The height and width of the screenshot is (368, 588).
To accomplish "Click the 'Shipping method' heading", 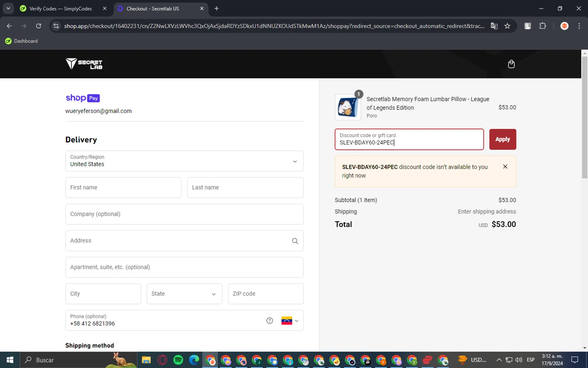I will (x=90, y=346).
